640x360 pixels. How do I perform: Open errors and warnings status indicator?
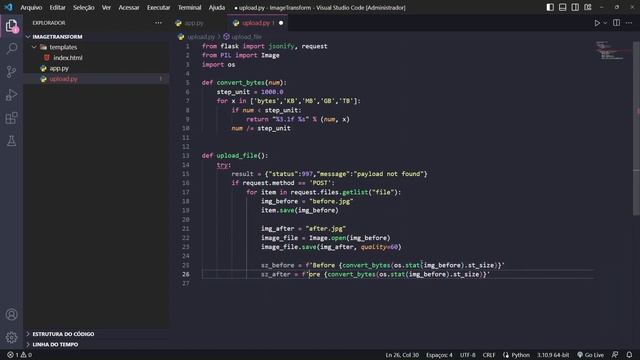click(x=20, y=355)
